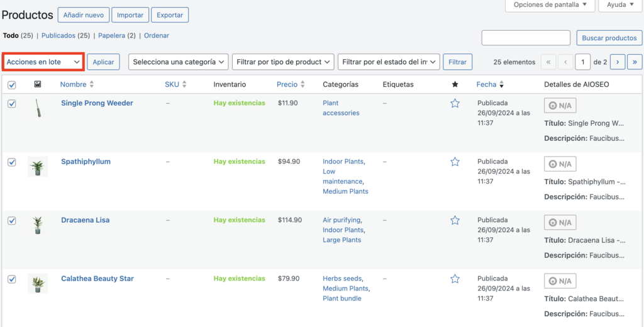Jump to the last page of products
The image size is (644, 327).
(635, 62)
